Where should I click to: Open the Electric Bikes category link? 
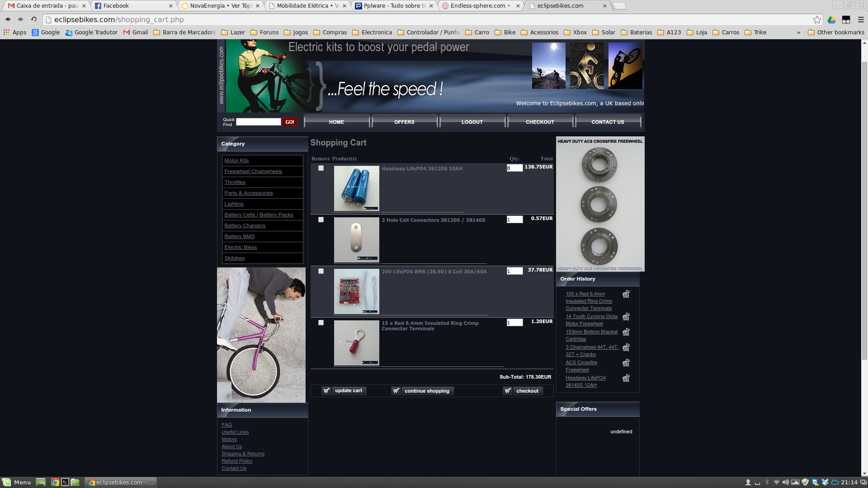click(x=241, y=247)
